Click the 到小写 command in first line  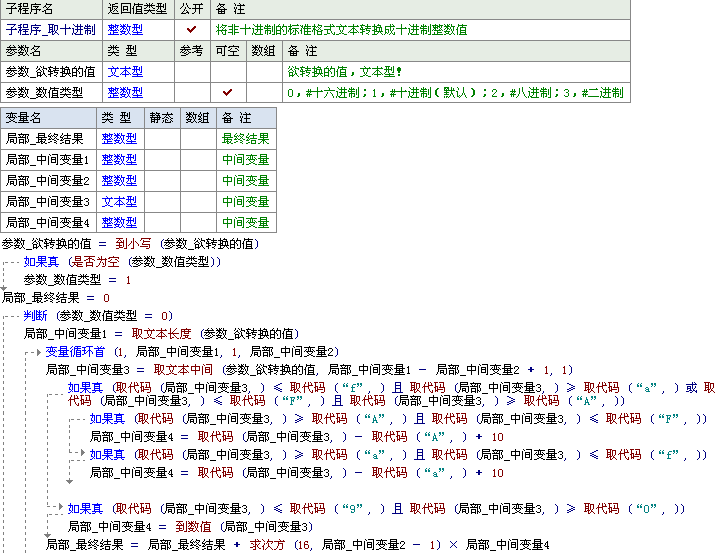point(135,244)
